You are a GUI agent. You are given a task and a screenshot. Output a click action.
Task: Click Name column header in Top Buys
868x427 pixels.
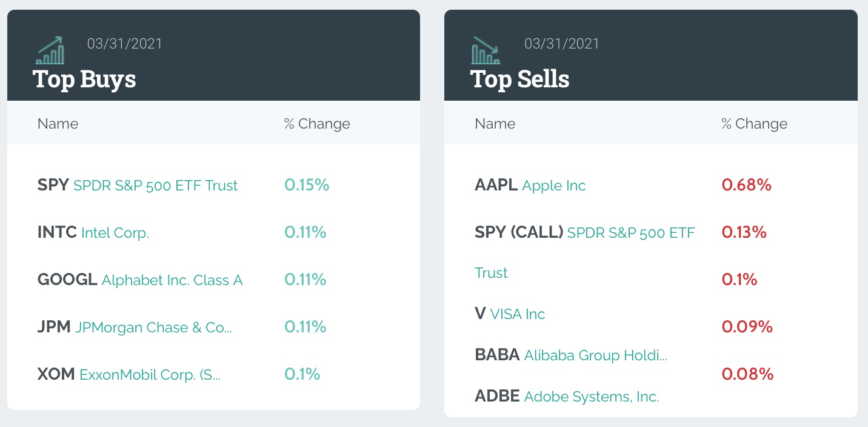click(58, 124)
